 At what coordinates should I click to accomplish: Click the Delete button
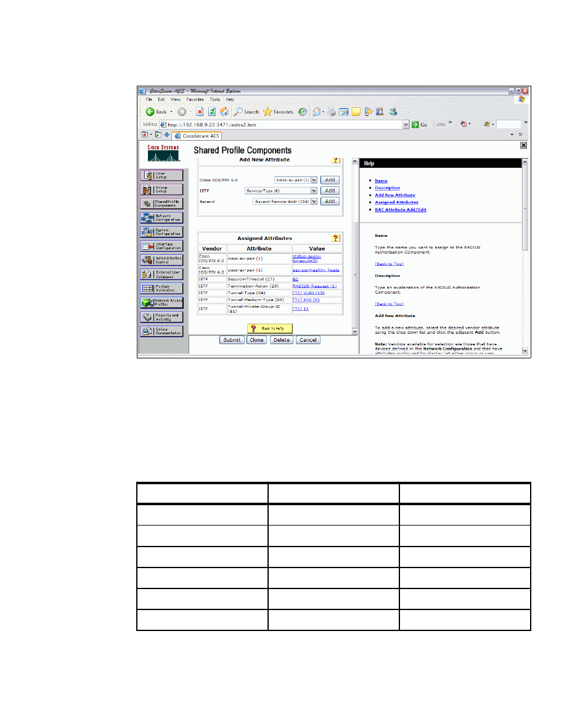pos(282,340)
